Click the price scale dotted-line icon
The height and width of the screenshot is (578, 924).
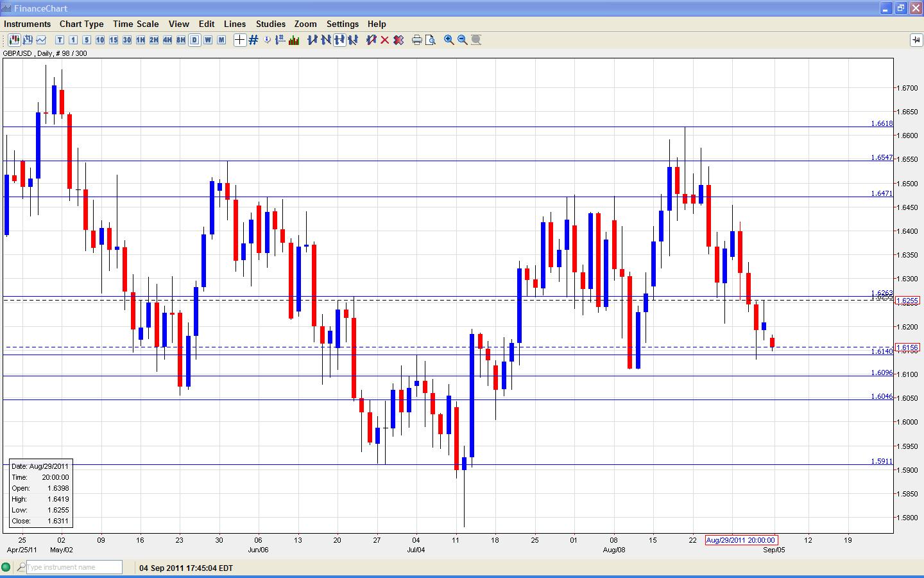pyautogui.click(x=280, y=40)
